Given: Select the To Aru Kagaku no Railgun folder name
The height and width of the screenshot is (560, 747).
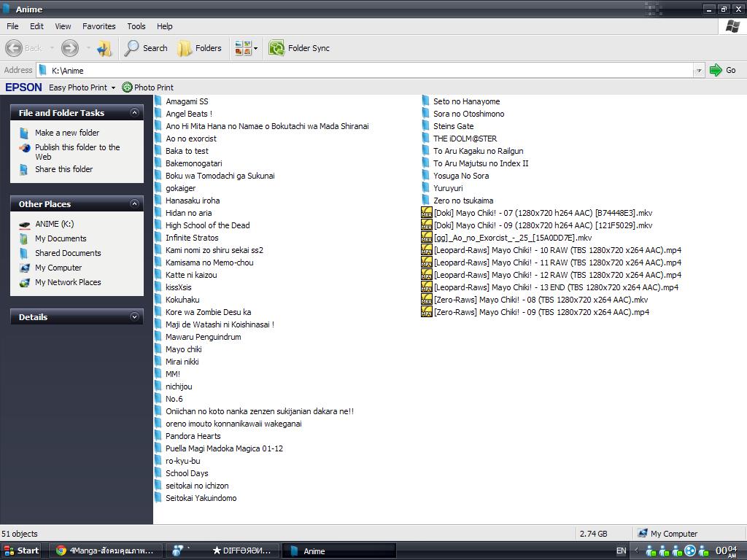Looking at the screenshot, I should [x=479, y=151].
